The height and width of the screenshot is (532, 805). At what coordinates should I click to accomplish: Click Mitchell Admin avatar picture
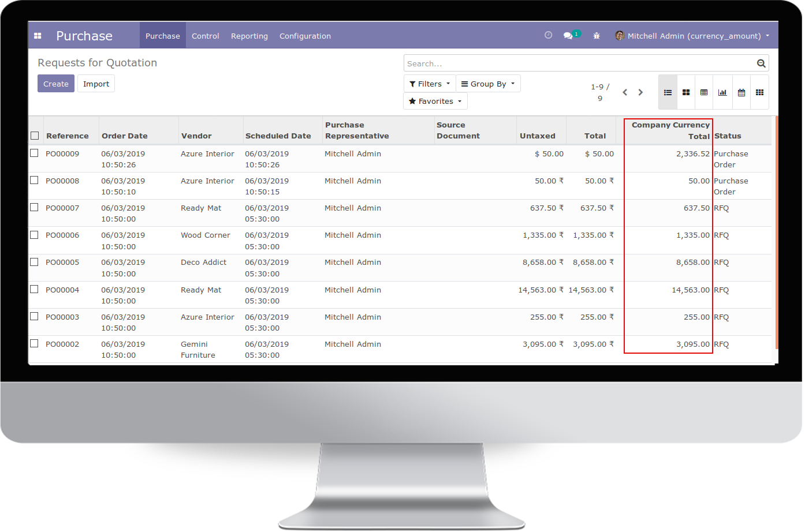(620, 36)
